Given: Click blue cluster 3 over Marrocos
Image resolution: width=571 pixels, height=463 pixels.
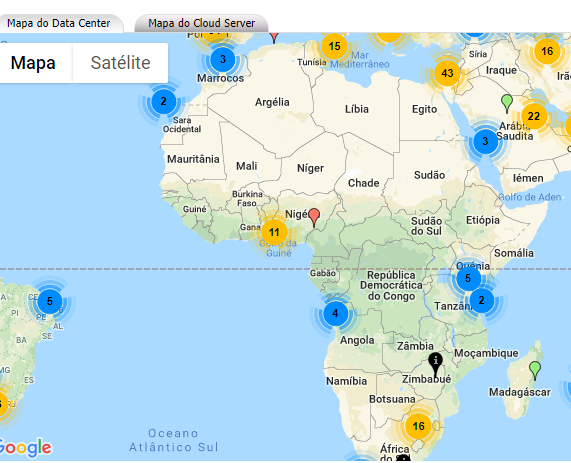Looking at the screenshot, I should click(x=223, y=59).
